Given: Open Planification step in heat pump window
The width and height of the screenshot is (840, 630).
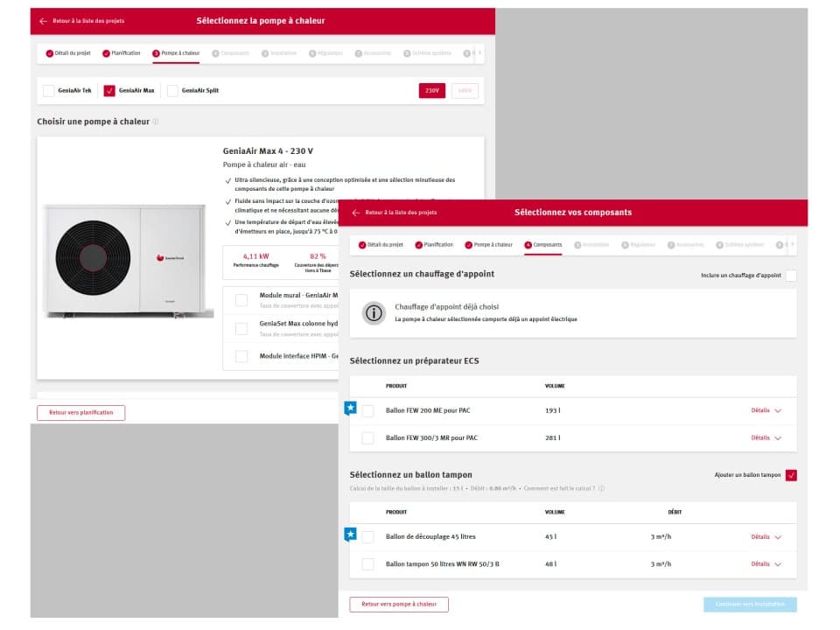Looking at the screenshot, I should [x=121, y=53].
